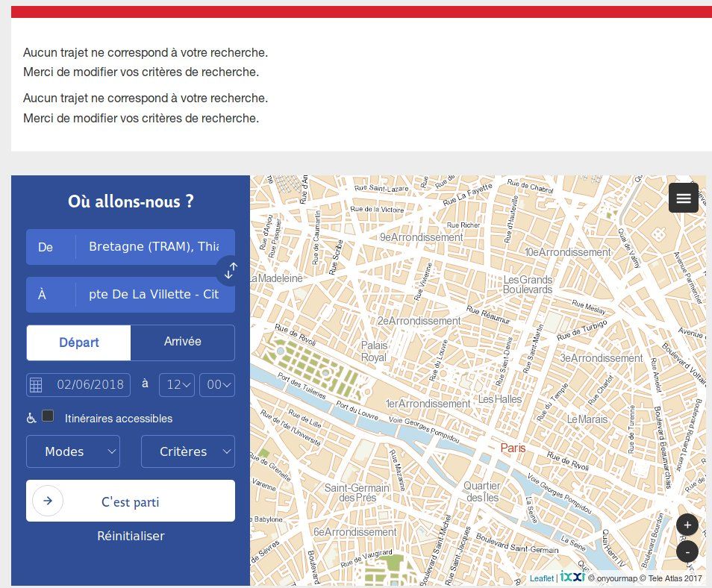
Task: Expand the Critères dropdown
Action: (x=188, y=451)
